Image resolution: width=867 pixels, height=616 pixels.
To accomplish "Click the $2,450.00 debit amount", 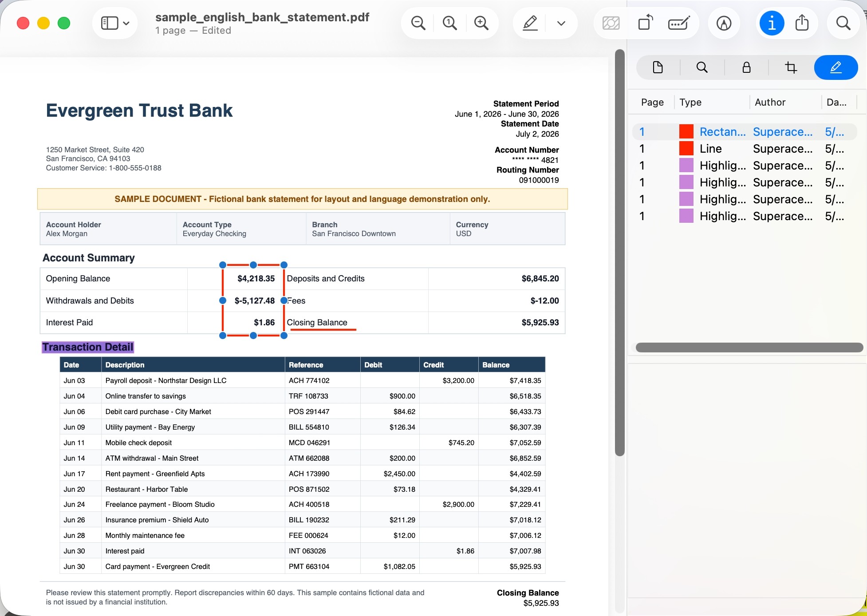I will click(399, 474).
